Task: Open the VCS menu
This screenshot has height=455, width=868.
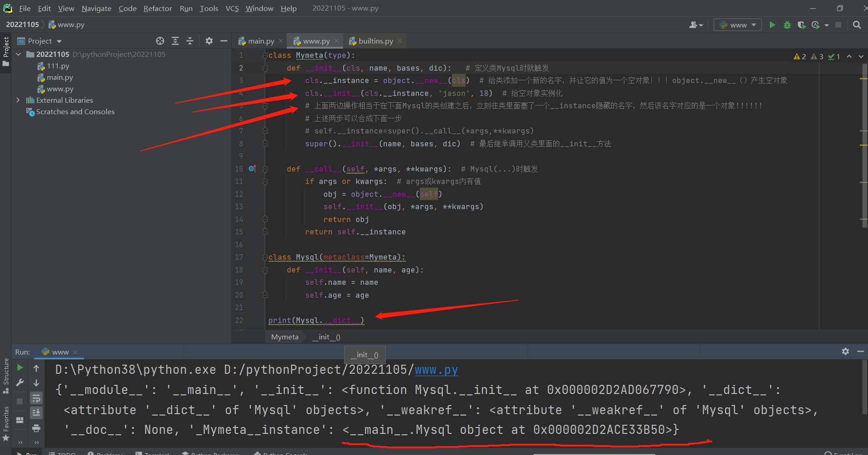Action: (232, 8)
